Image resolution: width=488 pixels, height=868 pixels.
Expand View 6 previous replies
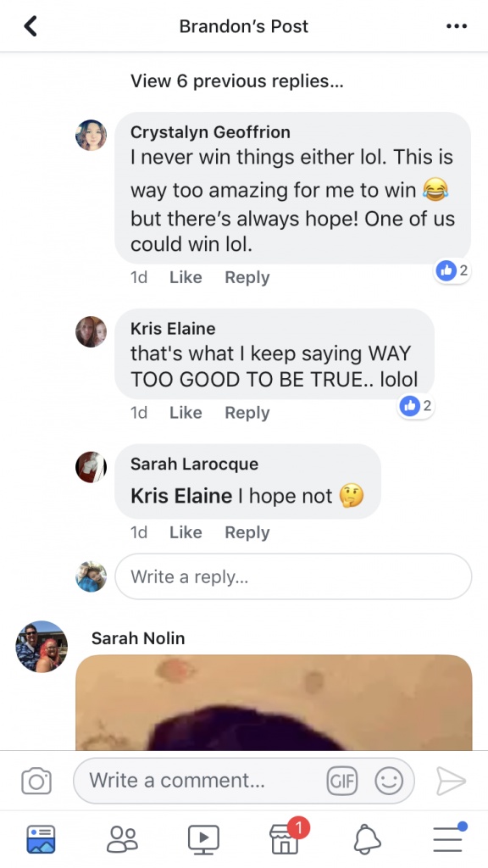coord(237,81)
